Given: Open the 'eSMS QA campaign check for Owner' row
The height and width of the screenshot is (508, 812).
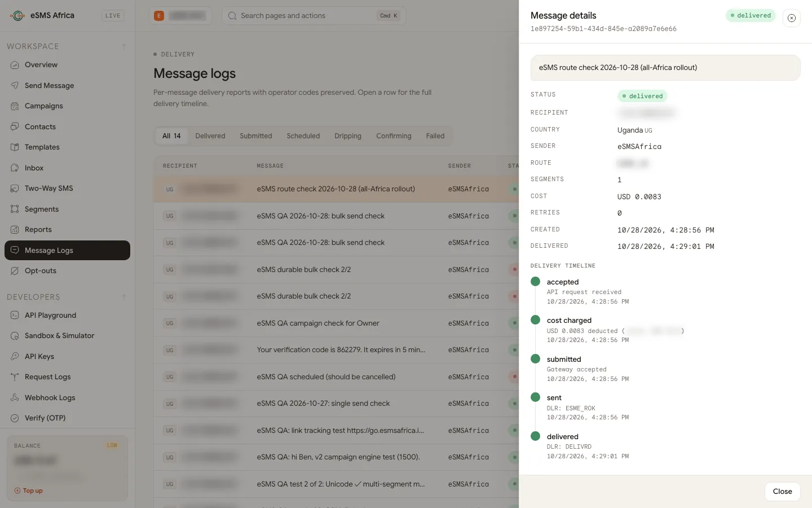Looking at the screenshot, I should pos(336,323).
